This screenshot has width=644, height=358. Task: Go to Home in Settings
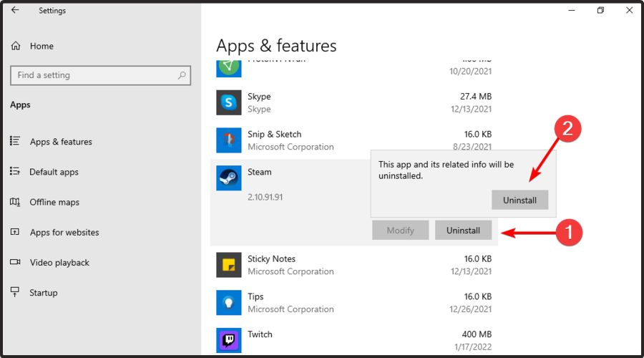point(42,46)
